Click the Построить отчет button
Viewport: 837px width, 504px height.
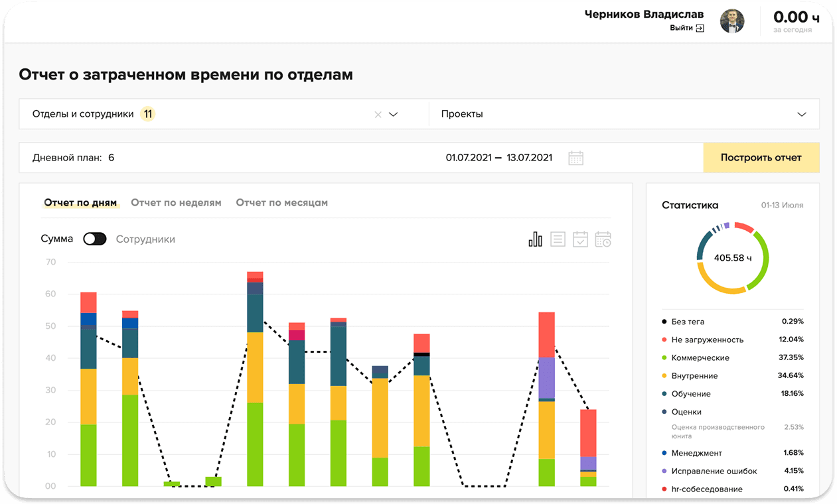(x=761, y=158)
